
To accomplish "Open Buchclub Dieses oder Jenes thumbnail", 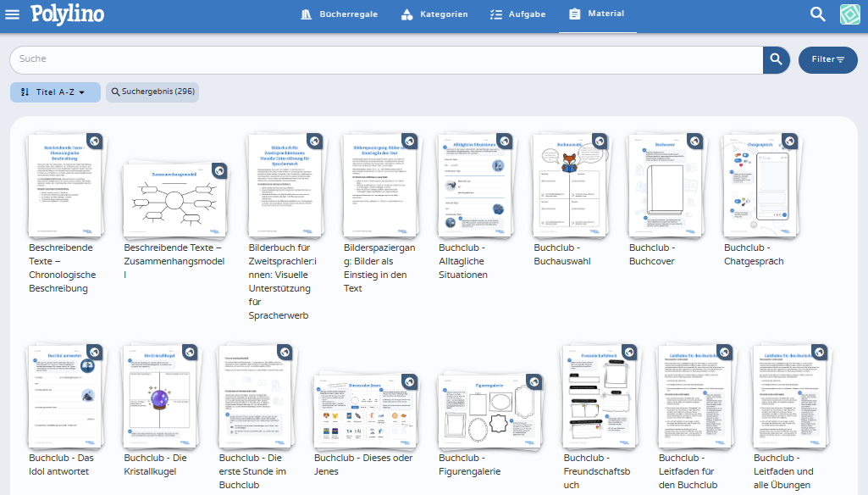I will (366, 411).
